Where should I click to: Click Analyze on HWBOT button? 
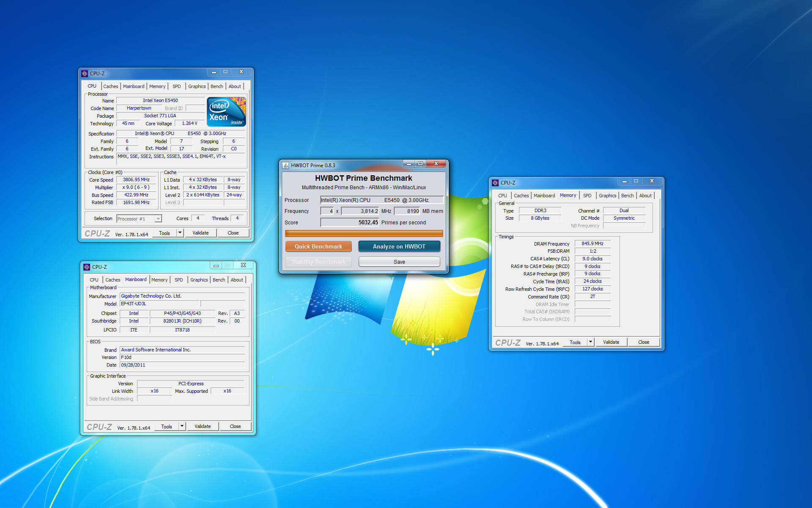click(399, 246)
